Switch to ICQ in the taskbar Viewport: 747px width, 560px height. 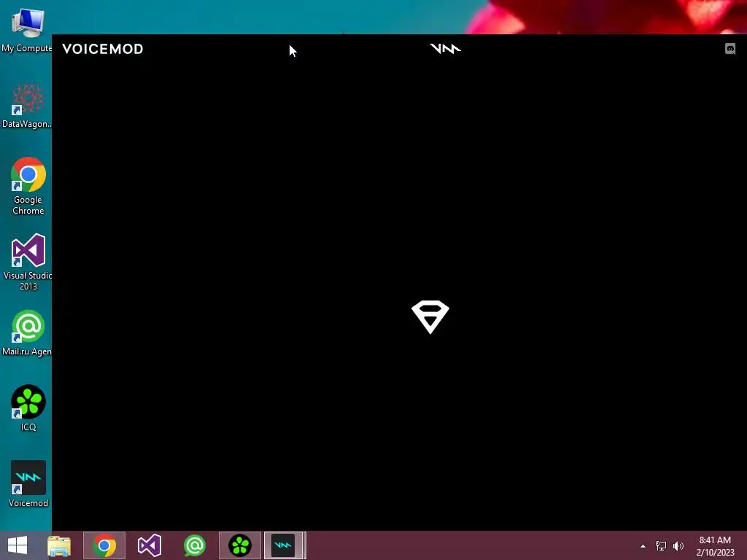click(239, 545)
